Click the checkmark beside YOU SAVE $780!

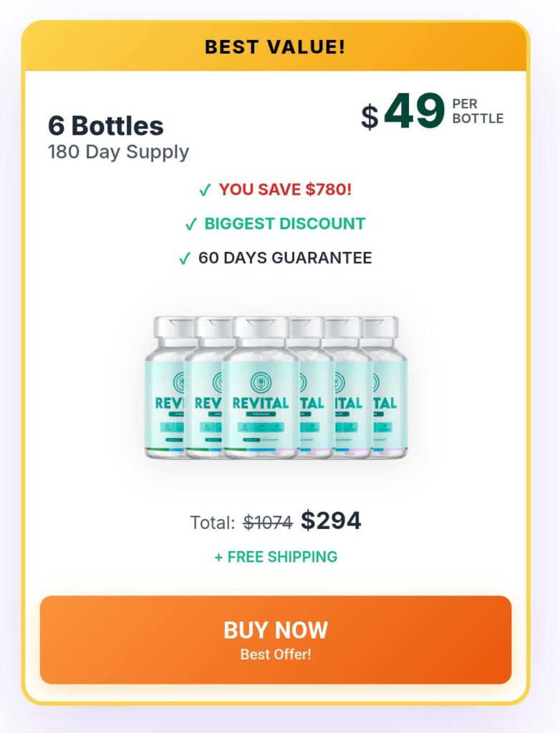pos(205,190)
